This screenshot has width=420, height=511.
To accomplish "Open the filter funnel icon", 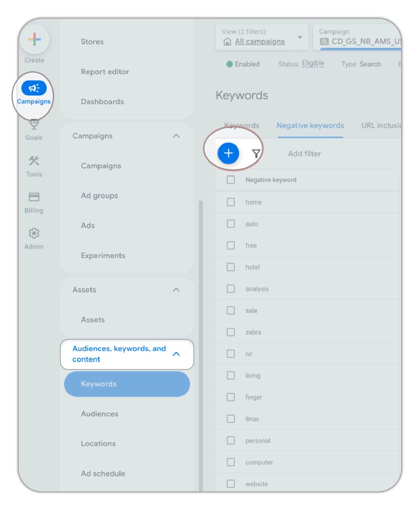I will pos(254,153).
